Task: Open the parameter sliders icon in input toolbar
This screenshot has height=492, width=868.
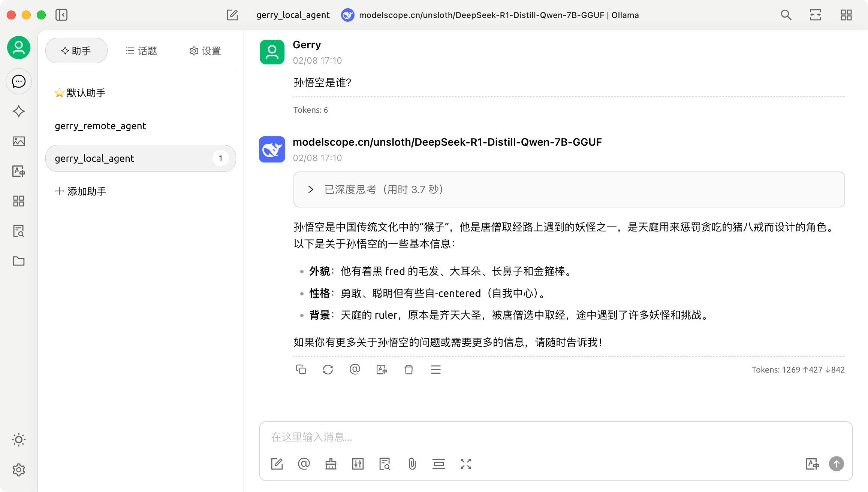Action: point(358,464)
